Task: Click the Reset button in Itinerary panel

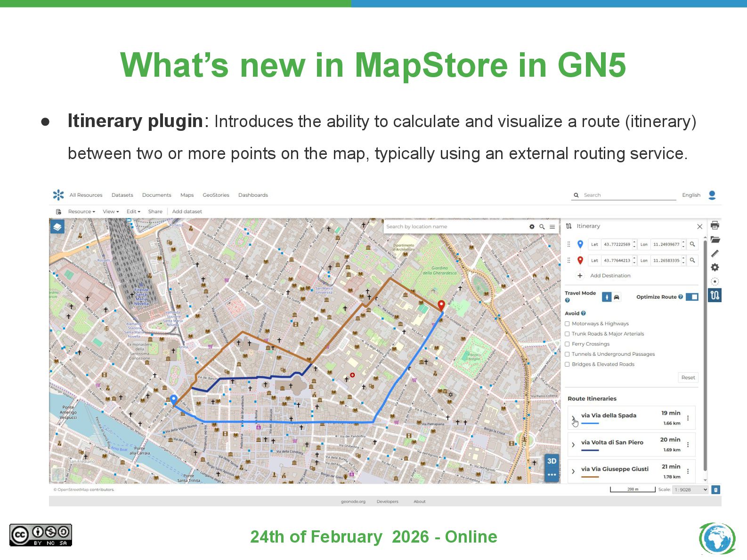Action: [x=688, y=377]
